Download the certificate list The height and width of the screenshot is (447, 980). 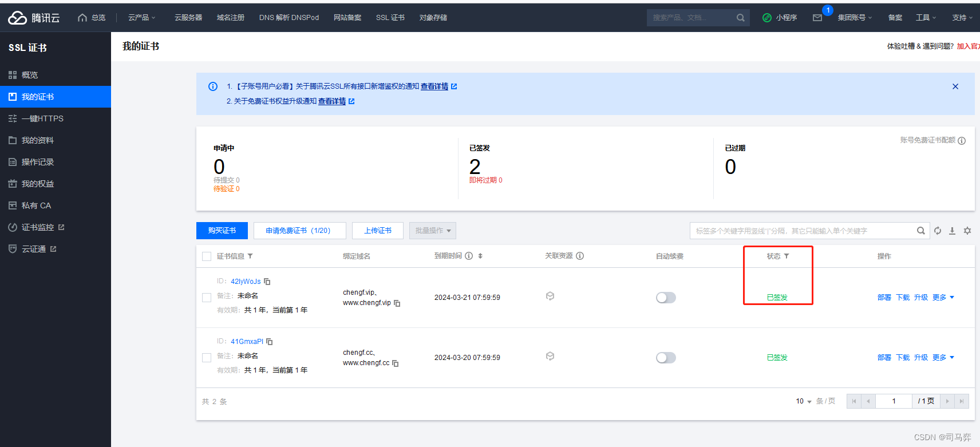953,231
